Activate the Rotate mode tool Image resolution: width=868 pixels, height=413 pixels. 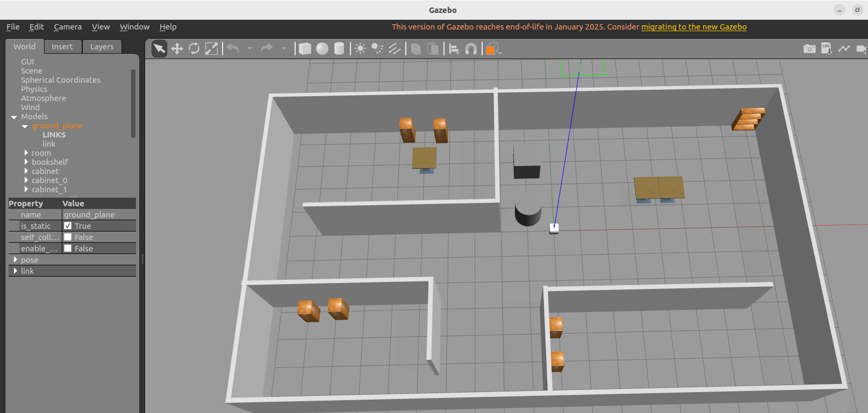194,49
